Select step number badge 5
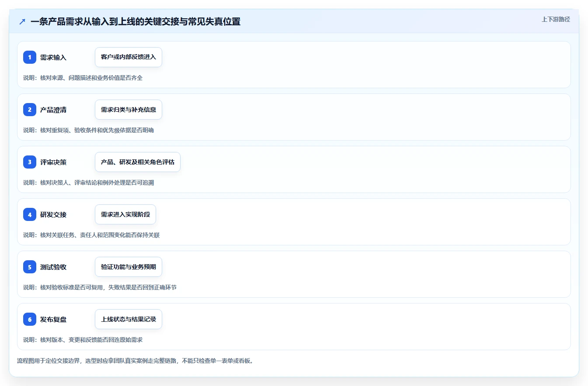This screenshot has width=588, height=386. click(x=30, y=267)
